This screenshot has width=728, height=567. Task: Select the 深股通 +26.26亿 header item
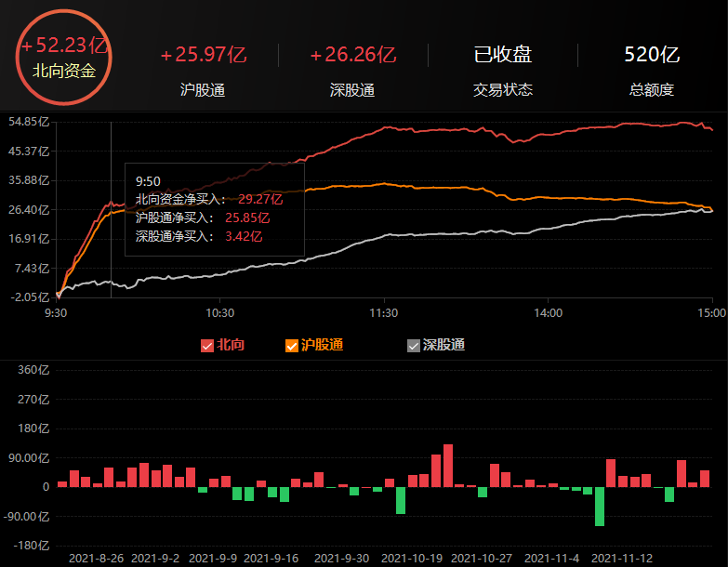(x=352, y=71)
